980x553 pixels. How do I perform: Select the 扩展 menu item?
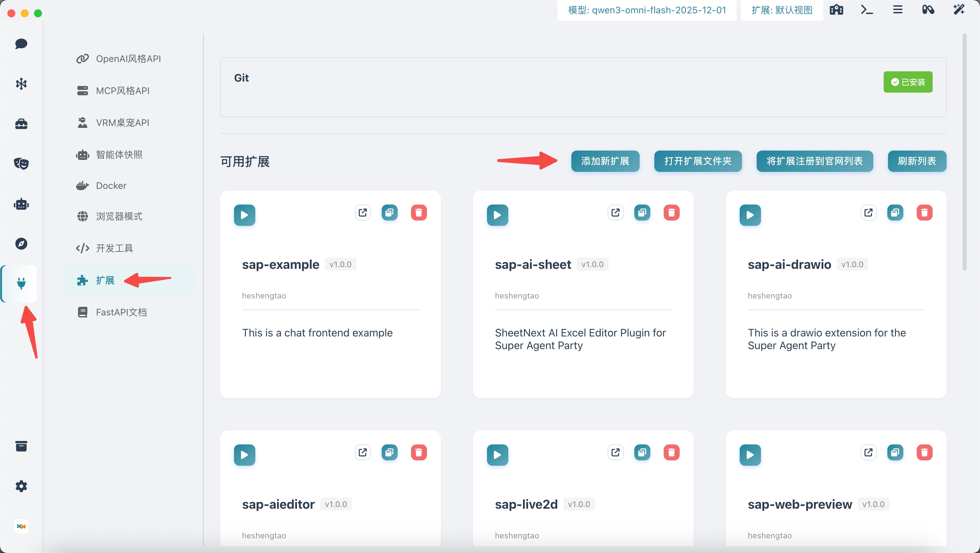129,280
